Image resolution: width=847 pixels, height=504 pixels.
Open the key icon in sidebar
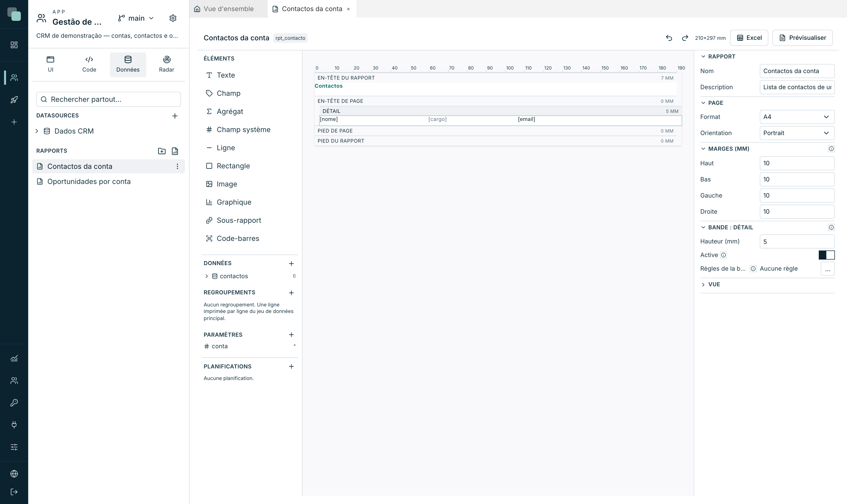(x=14, y=402)
